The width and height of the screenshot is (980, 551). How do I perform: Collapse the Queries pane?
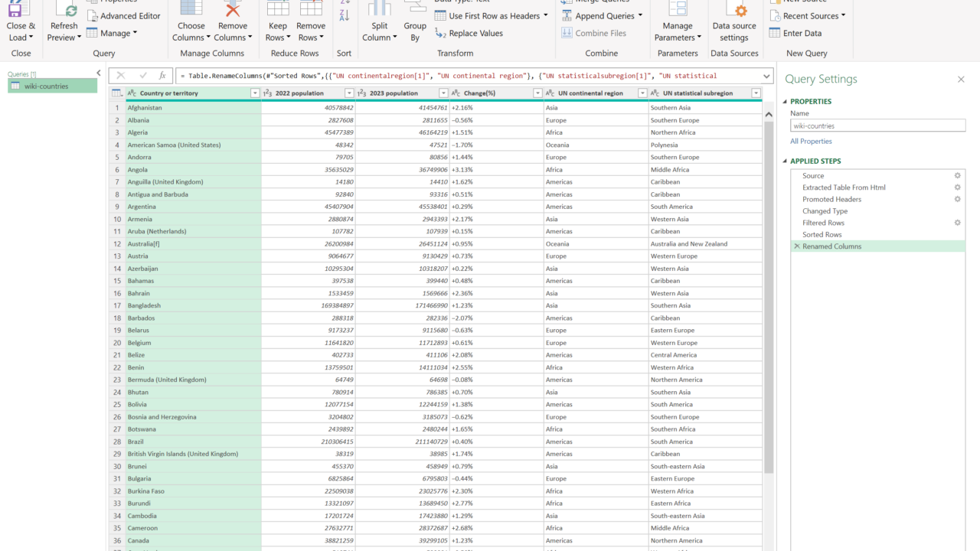98,73
